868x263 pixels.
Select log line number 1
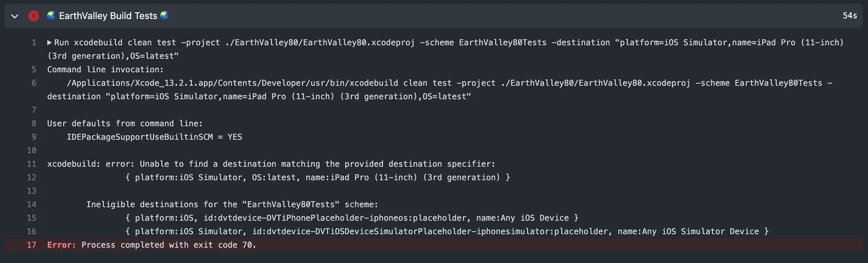point(33,42)
